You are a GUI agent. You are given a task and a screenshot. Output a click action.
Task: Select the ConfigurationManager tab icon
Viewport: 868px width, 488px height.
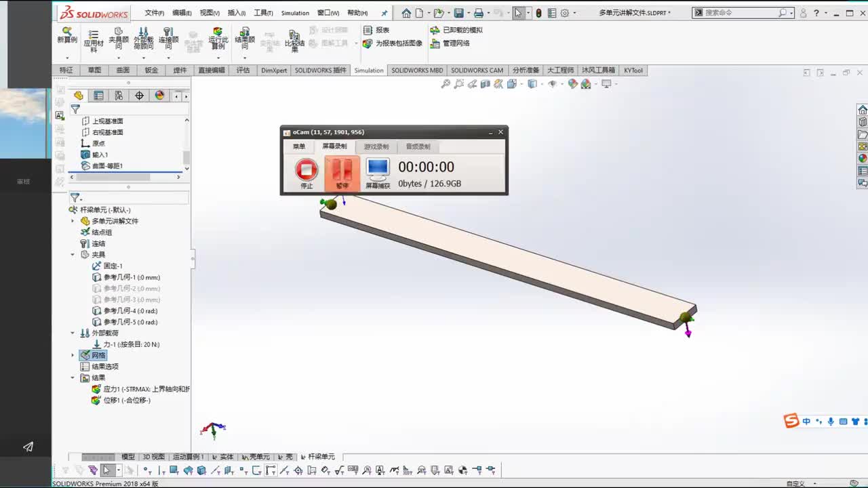[x=119, y=96]
